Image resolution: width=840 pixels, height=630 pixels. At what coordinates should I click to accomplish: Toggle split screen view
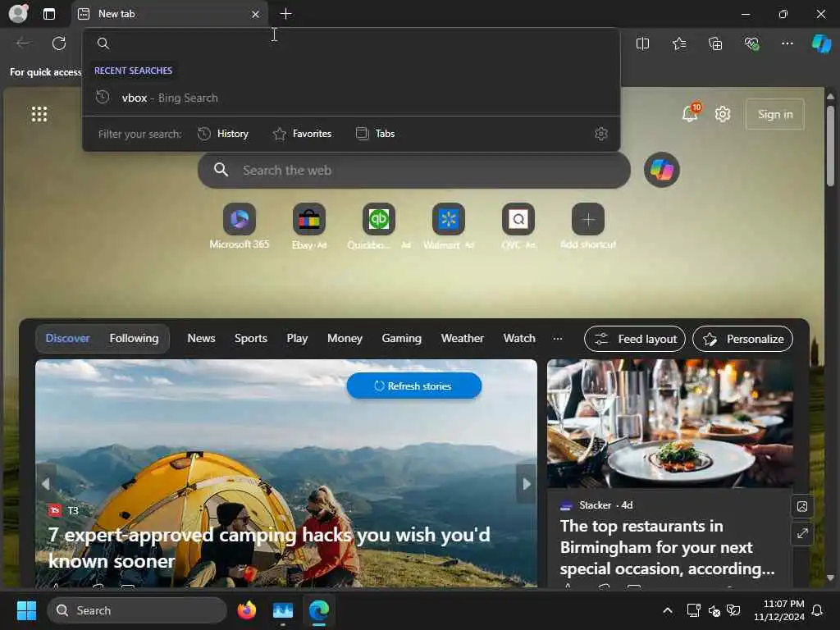pos(642,43)
